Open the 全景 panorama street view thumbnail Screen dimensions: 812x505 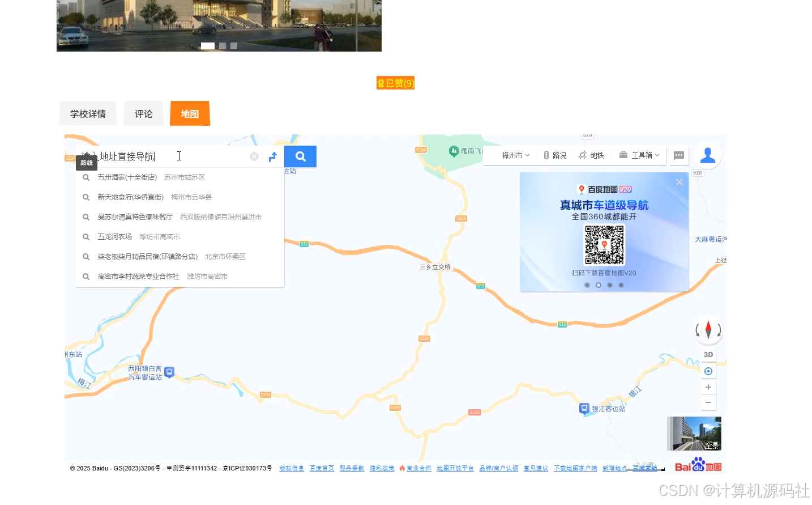point(694,433)
